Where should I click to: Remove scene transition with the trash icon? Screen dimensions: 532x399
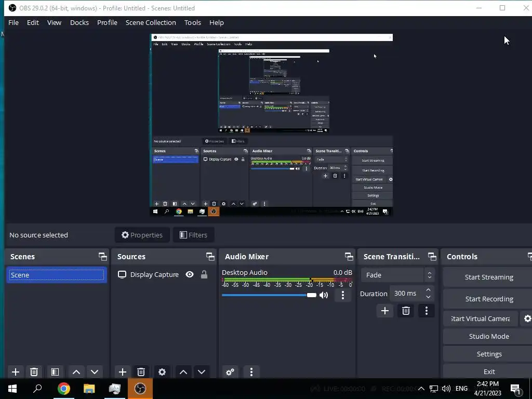pyautogui.click(x=406, y=311)
